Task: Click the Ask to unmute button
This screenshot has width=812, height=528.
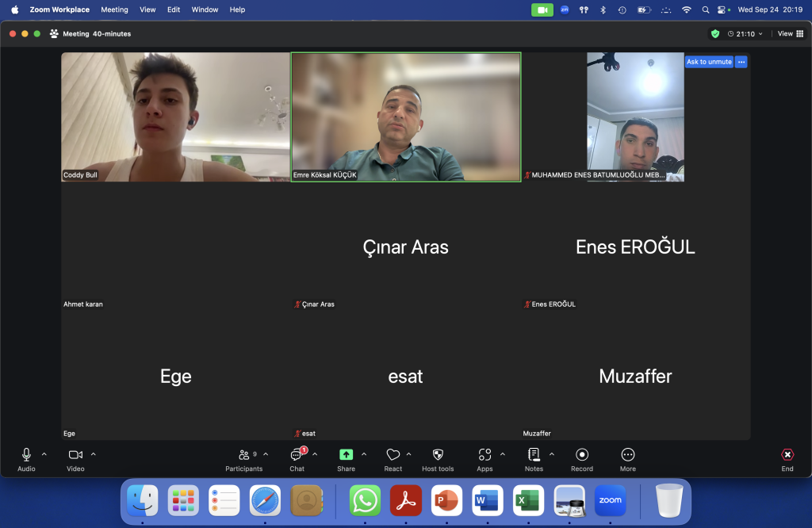Action: [709, 62]
